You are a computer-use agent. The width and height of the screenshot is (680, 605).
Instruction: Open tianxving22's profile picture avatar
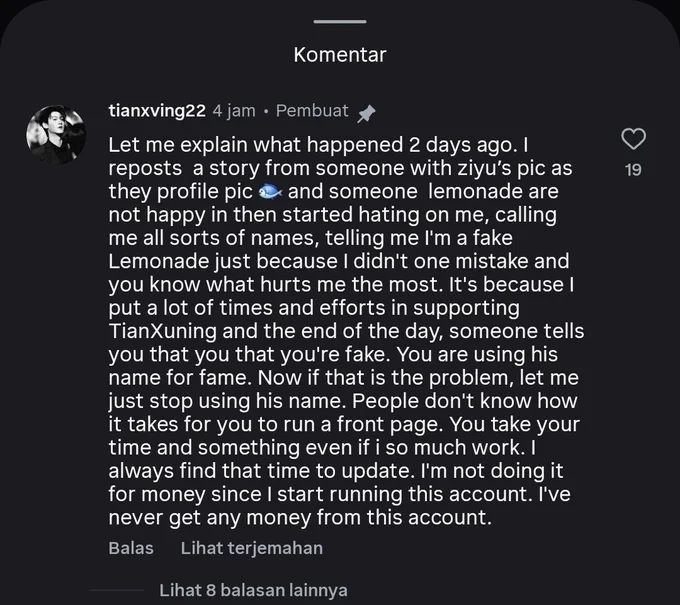pos(56,134)
